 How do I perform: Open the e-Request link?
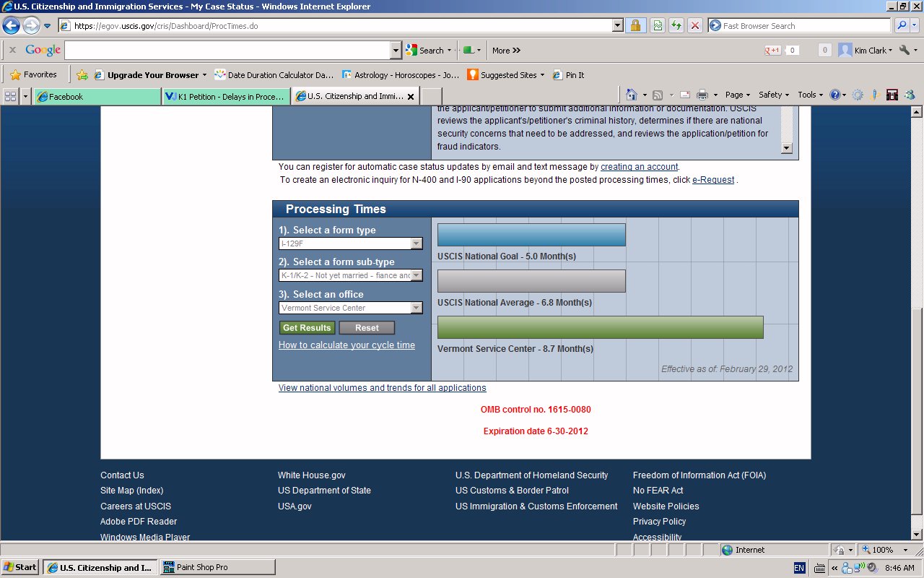(713, 180)
